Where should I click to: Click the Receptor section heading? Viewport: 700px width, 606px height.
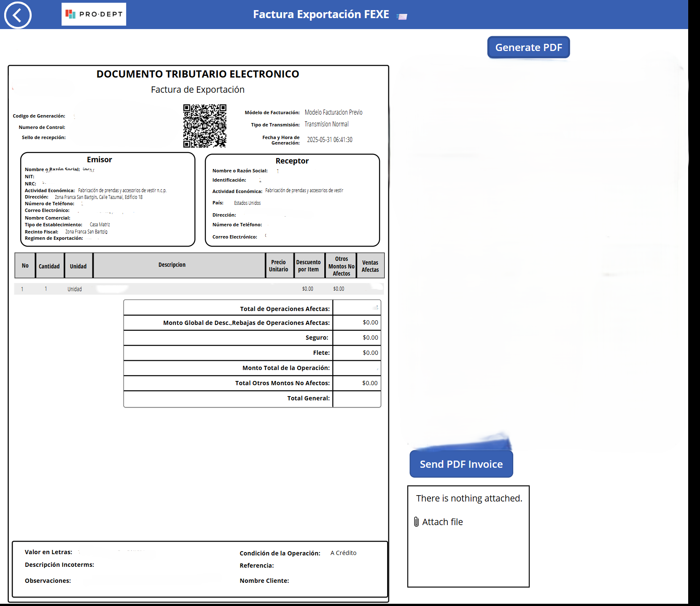pyautogui.click(x=292, y=161)
